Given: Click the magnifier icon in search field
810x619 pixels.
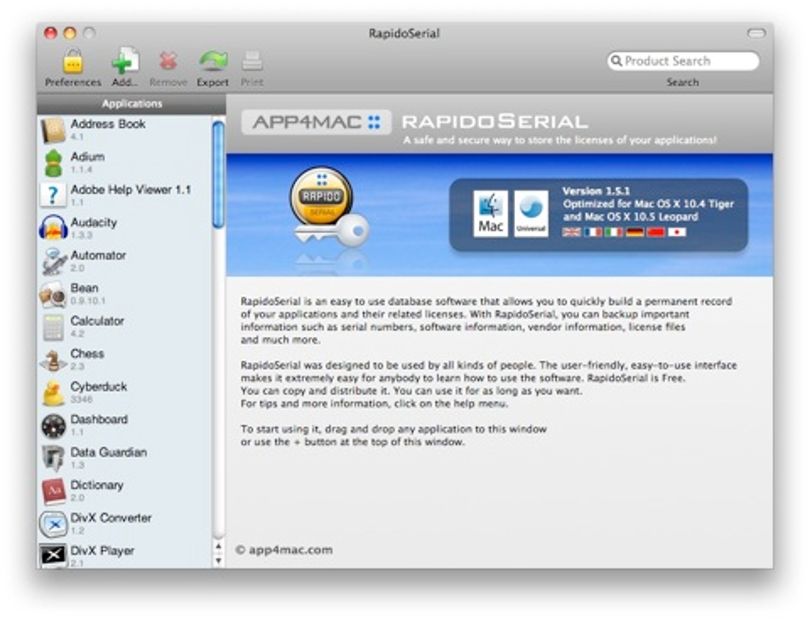Looking at the screenshot, I should pos(616,61).
